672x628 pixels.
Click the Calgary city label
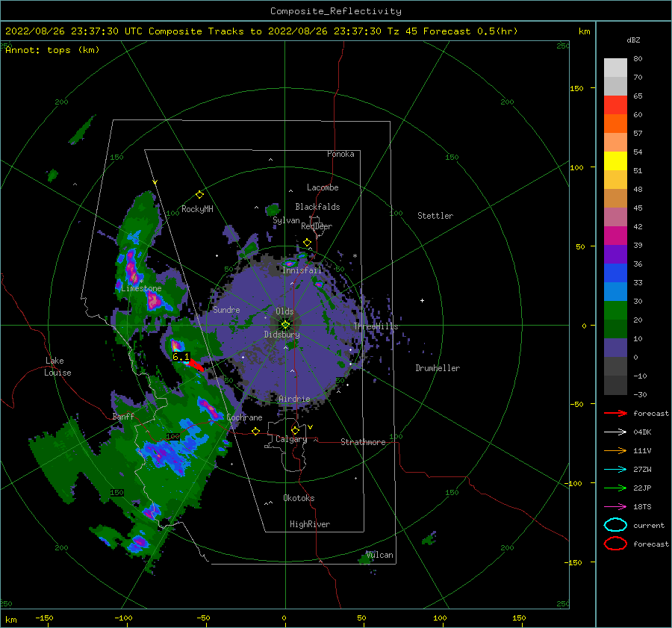pos(291,439)
